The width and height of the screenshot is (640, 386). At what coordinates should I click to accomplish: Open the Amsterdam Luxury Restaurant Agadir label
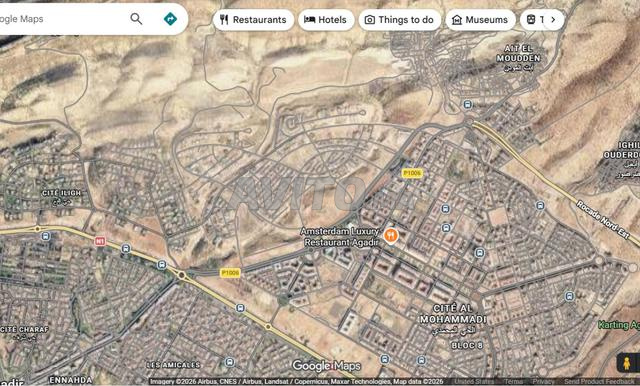[341, 237]
